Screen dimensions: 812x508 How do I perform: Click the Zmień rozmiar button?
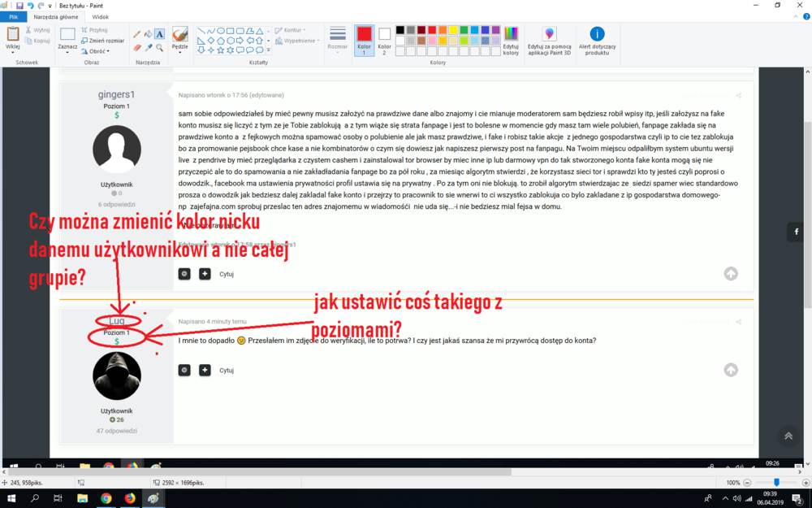click(x=103, y=40)
